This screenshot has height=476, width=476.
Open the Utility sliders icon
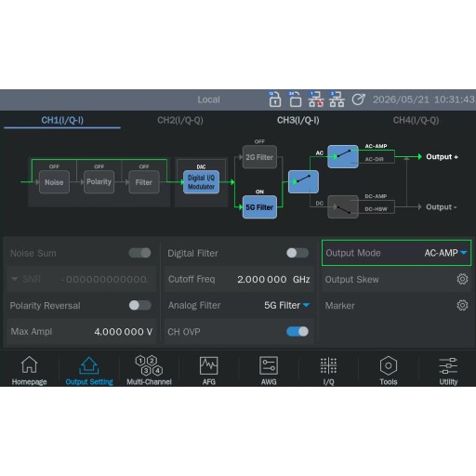pos(448,365)
